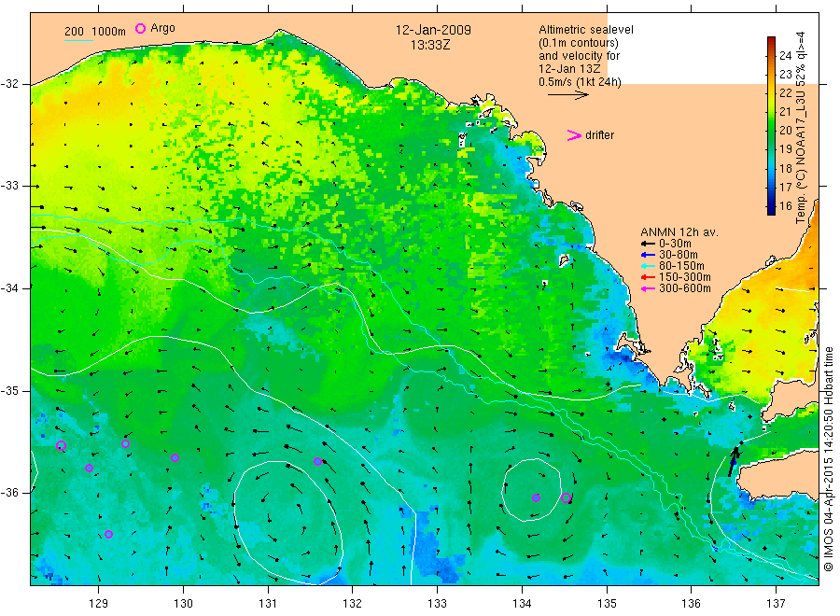840x616 pixels.
Task: Click the 0.5m/s velocity reference arrow
Action: (567, 95)
